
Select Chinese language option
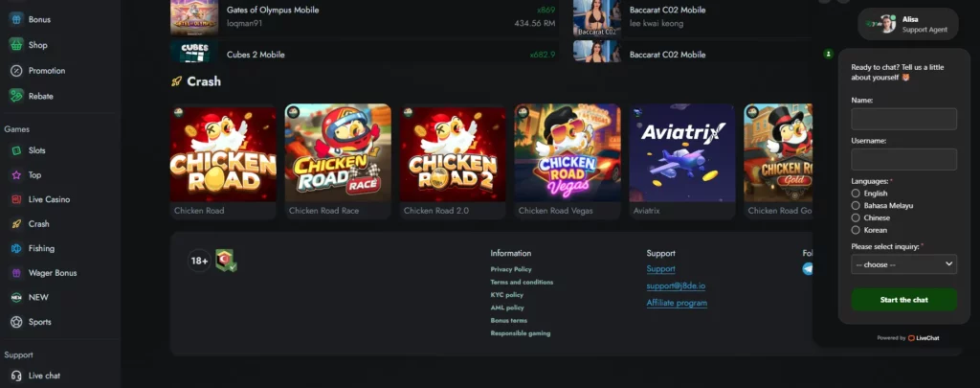[856, 217]
